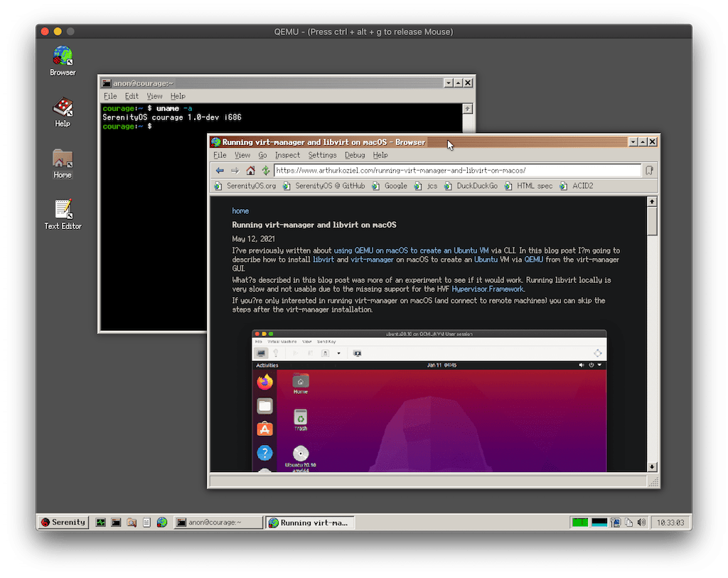Open the DuckDuckGo bookmark
Viewport: 728px width, 578px height.
click(471, 186)
